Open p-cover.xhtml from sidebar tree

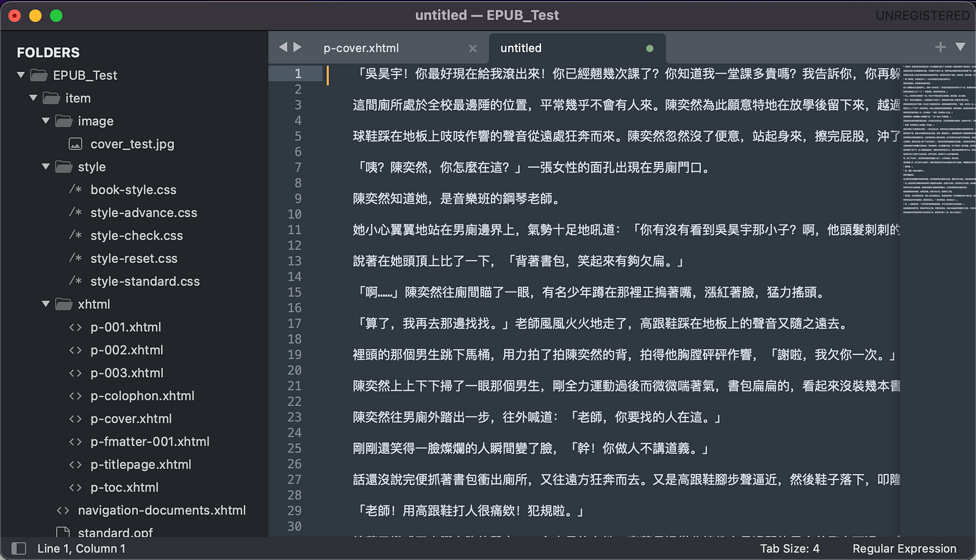coord(131,418)
